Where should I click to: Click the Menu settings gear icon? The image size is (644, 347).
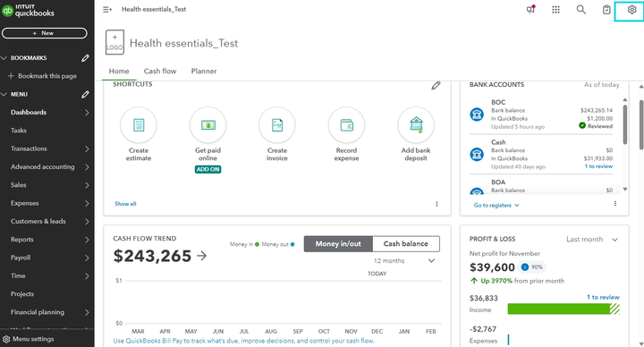(x=6, y=339)
